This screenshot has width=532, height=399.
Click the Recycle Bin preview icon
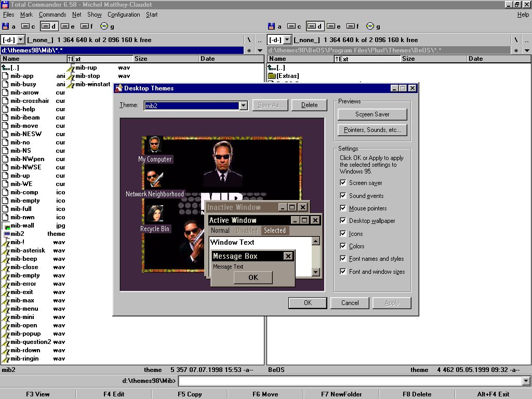(x=154, y=214)
